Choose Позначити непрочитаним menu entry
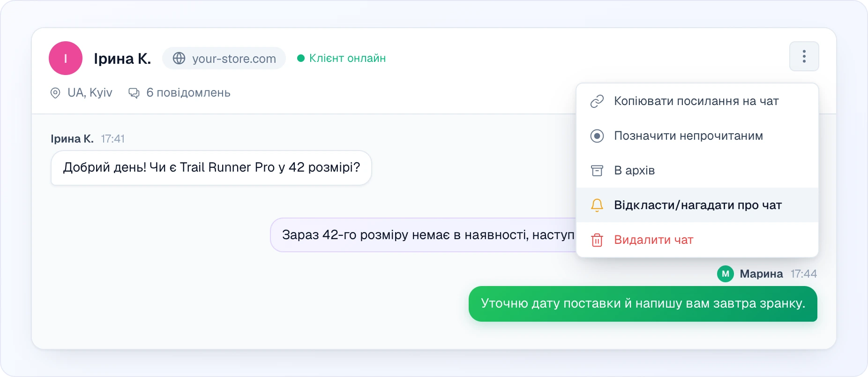The width and height of the screenshot is (868, 377). [x=697, y=136]
